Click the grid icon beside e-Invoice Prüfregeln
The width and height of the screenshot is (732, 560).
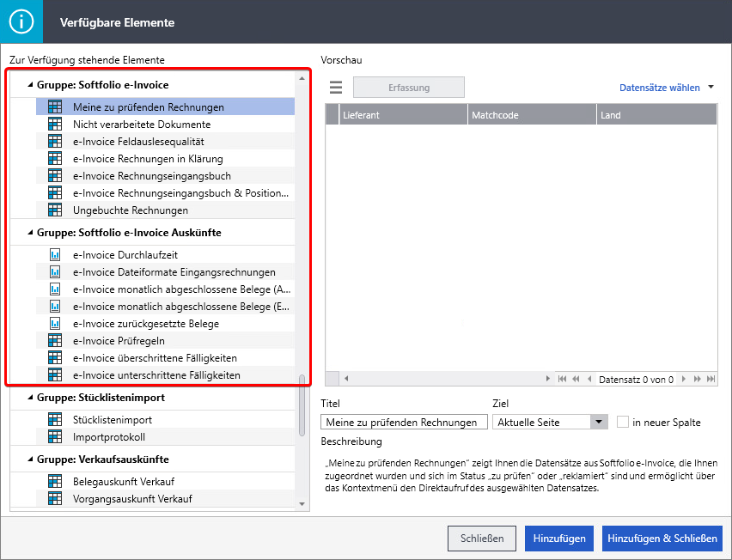[55, 341]
